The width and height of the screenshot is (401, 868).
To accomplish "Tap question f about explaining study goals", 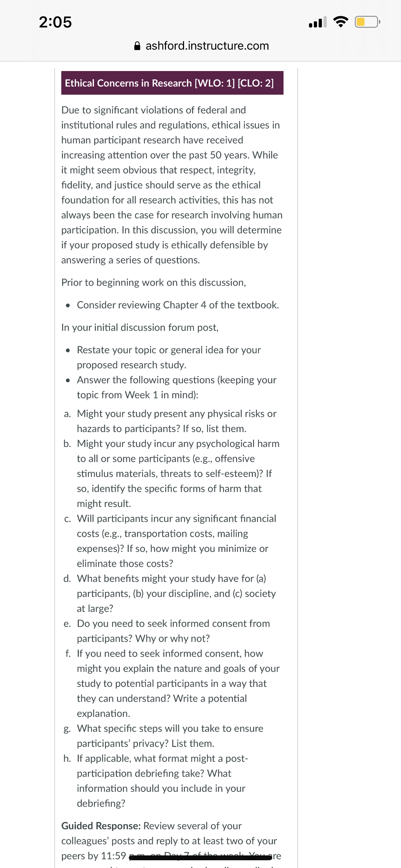I will click(x=172, y=683).
